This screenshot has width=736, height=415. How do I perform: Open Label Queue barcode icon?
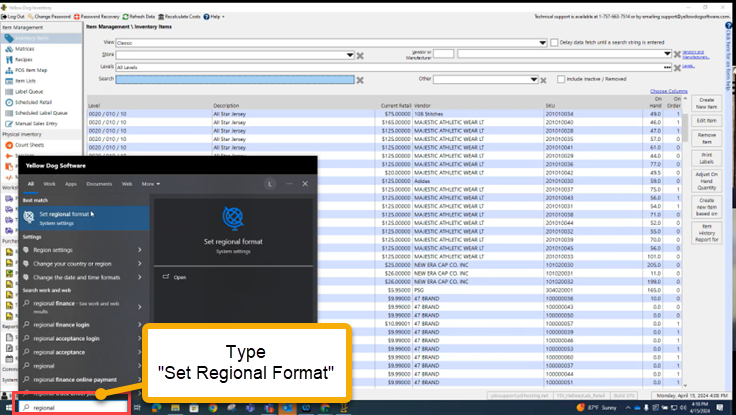point(9,92)
